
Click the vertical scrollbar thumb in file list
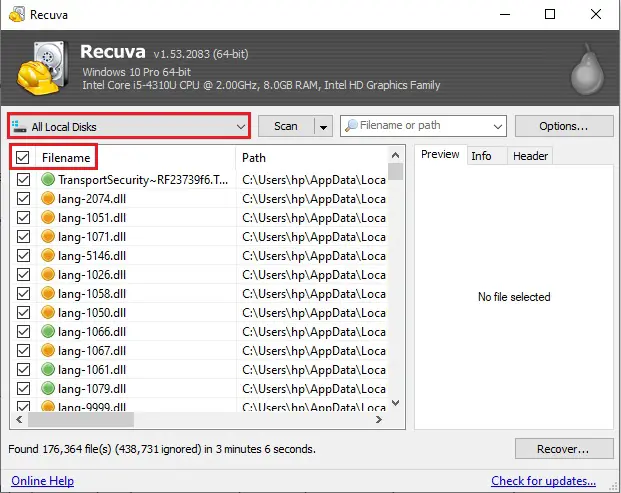(x=395, y=171)
